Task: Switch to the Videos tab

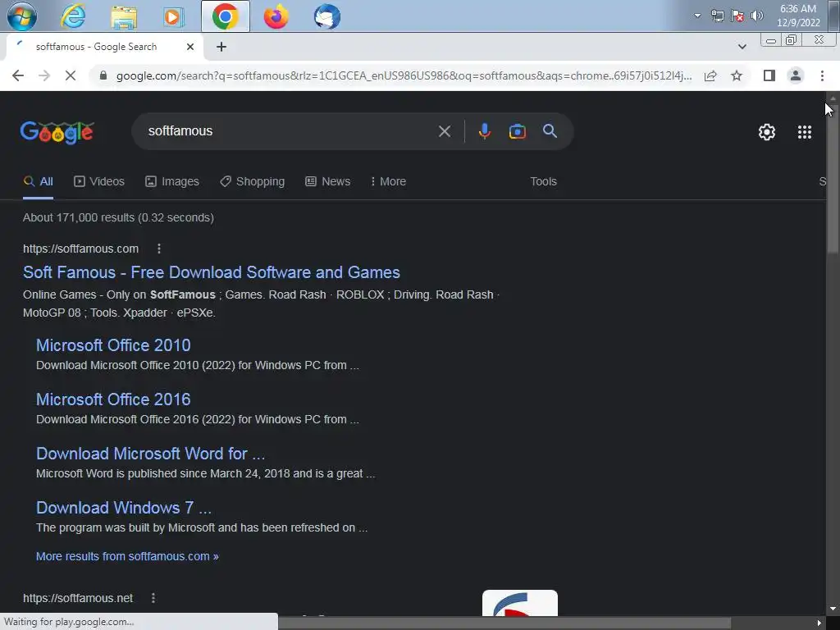Action: tap(99, 181)
